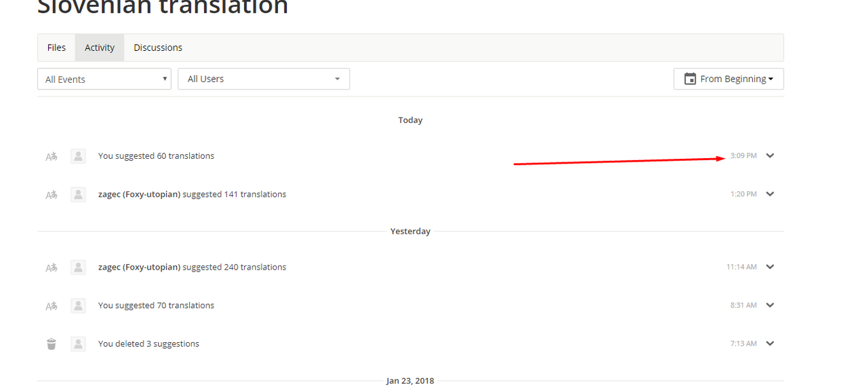Click trash icon for deleted suggestions row
This screenshot has height=391, width=868.
(x=52, y=344)
